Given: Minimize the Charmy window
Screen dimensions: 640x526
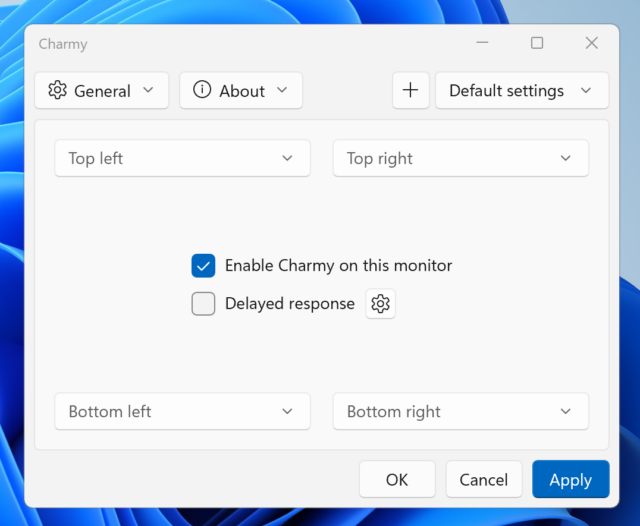Looking at the screenshot, I should (482, 43).
